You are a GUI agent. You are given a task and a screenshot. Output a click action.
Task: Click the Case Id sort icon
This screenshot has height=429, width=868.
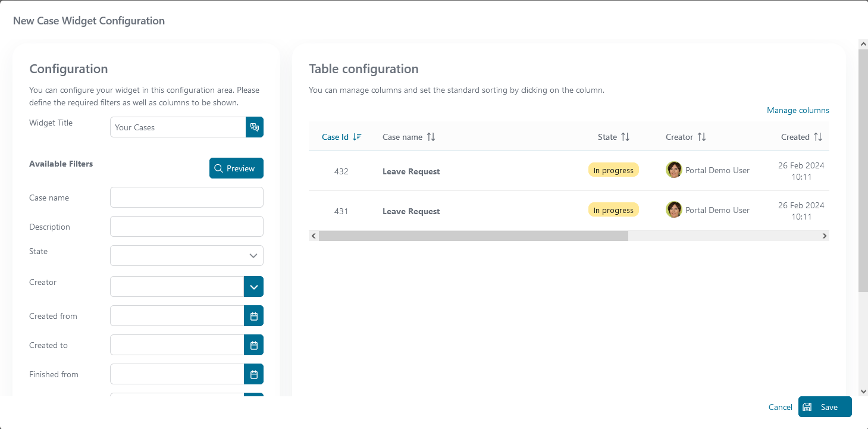[x=357, y=137]
